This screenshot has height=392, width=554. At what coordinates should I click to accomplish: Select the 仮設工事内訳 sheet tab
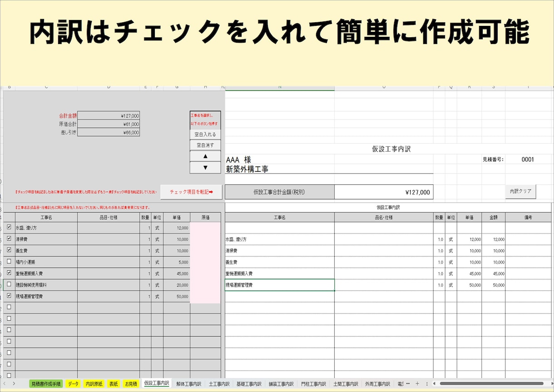(157, 383)
